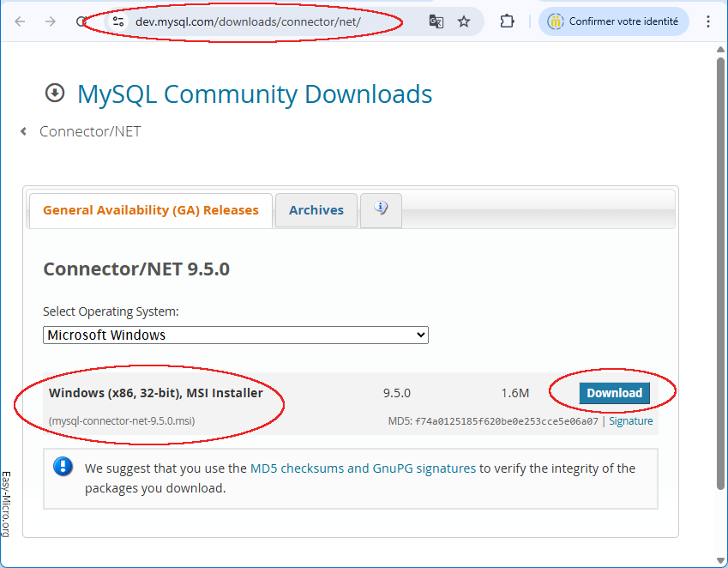Click Confirmer votre identité profile button

click(614, 21)
